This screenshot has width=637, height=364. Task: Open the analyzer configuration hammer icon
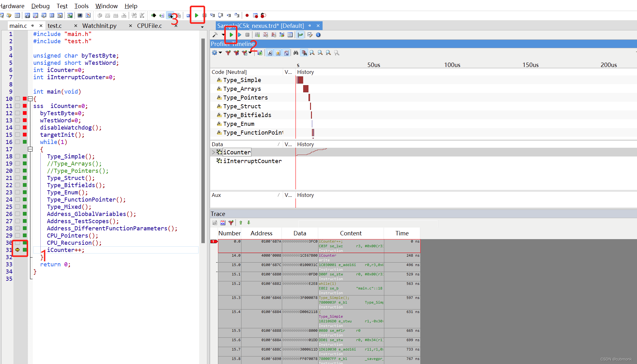[215, 35]
